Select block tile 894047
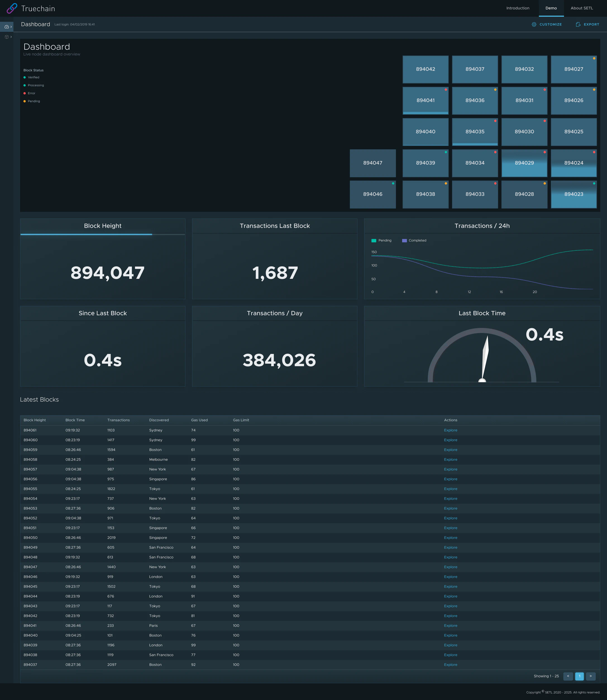Viewport: 607px width, 700px height. pos(372,163)
